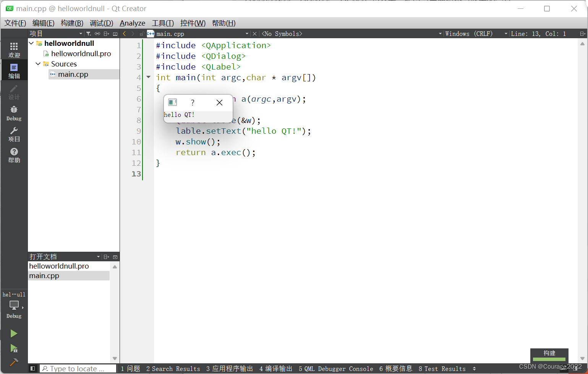
Task: Switch to the 编辑 edit mode
Action: point(14,71)
